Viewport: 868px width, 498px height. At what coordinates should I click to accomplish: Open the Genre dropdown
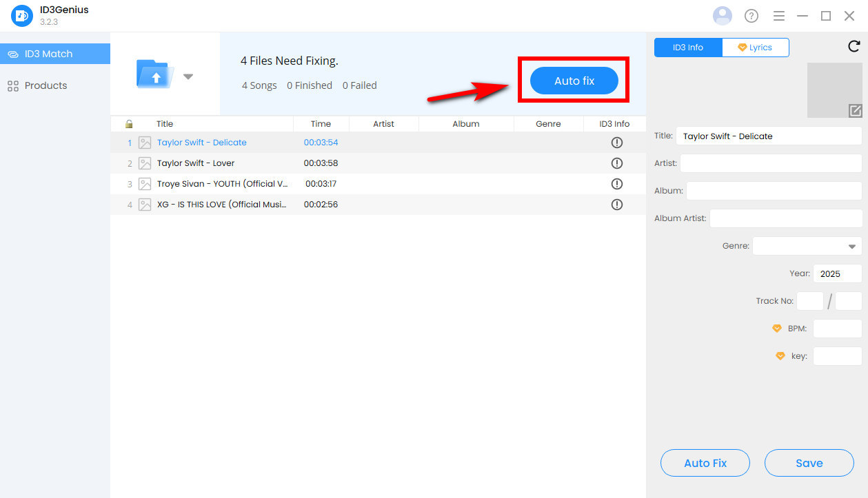[807, 246]
